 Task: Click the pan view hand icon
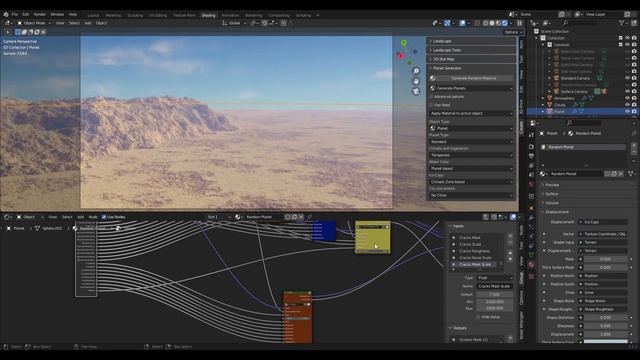click(x=416, y=81)
